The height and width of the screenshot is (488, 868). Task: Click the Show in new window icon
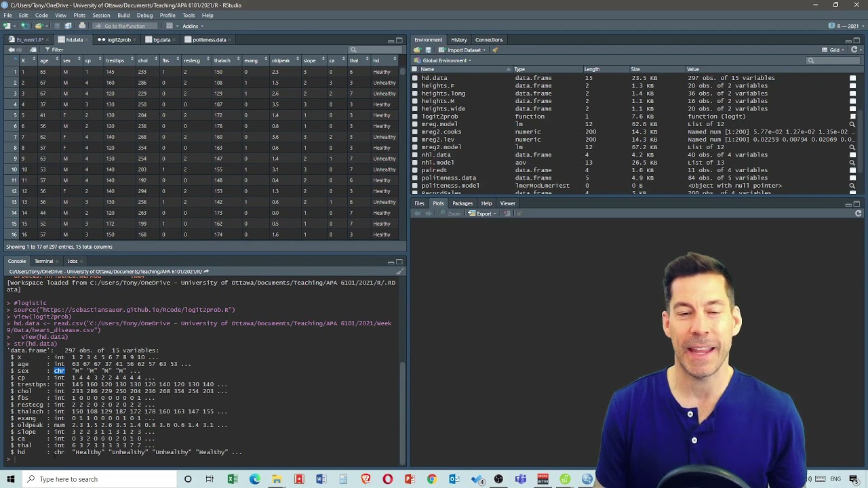33,49
